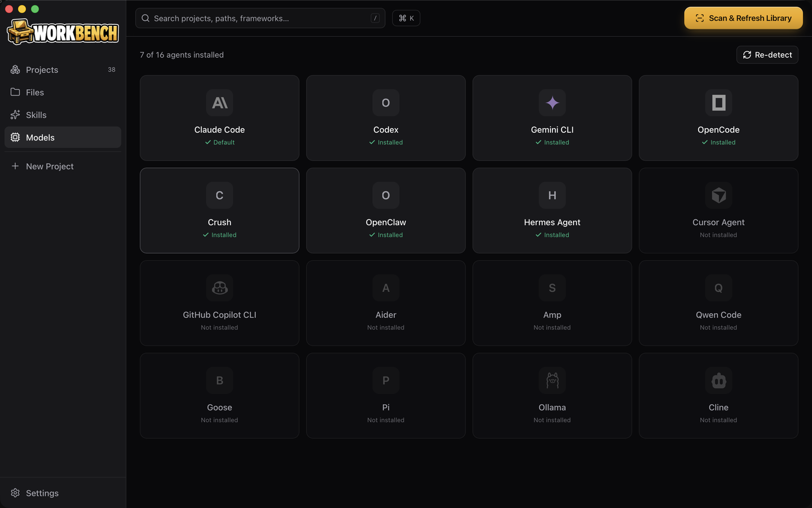812x508 pixels.
Task: Click the 'GitHub Copilot CLI' name
Action: tap(219, 315)
